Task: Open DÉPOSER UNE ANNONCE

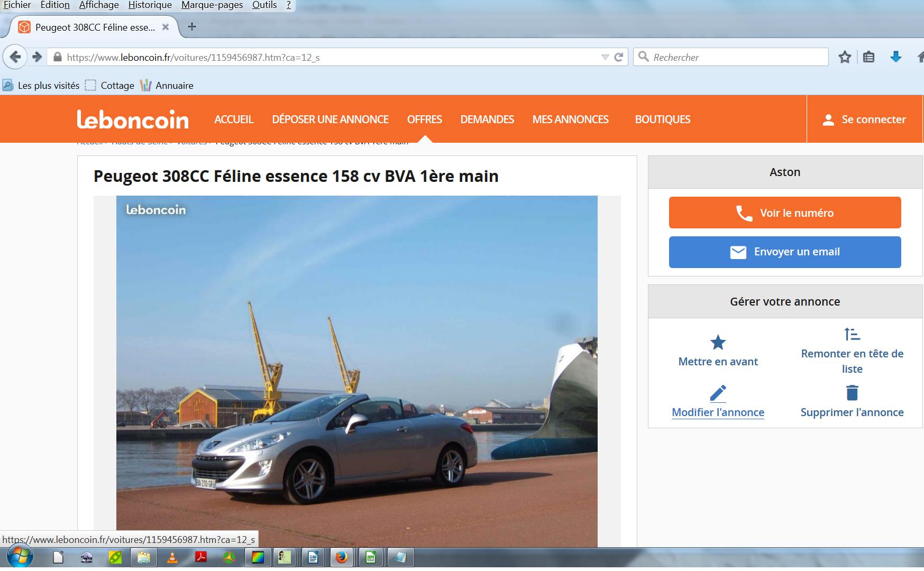Action: (x=331, y=119)
